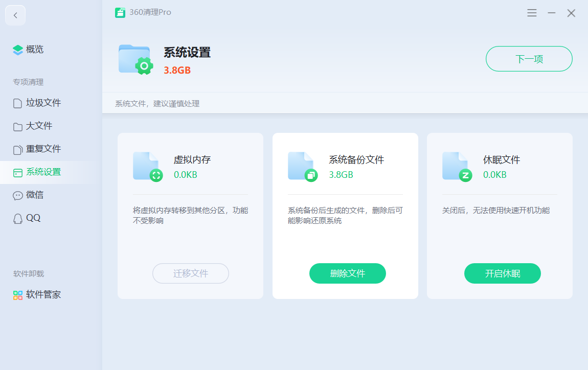Open QQ cleanup section
588x370 pixels.
33,218
